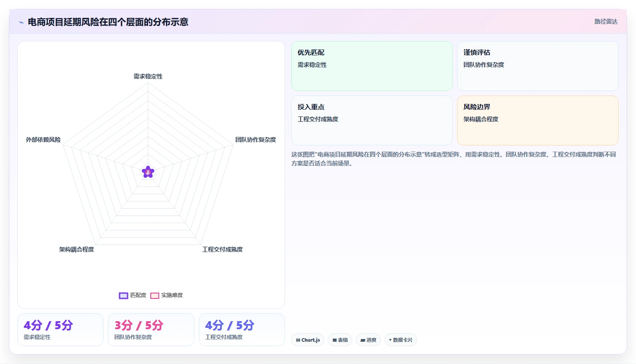Toggle the 匹配度 legend entry
This screenshot has width=636, height=364.
132,295
